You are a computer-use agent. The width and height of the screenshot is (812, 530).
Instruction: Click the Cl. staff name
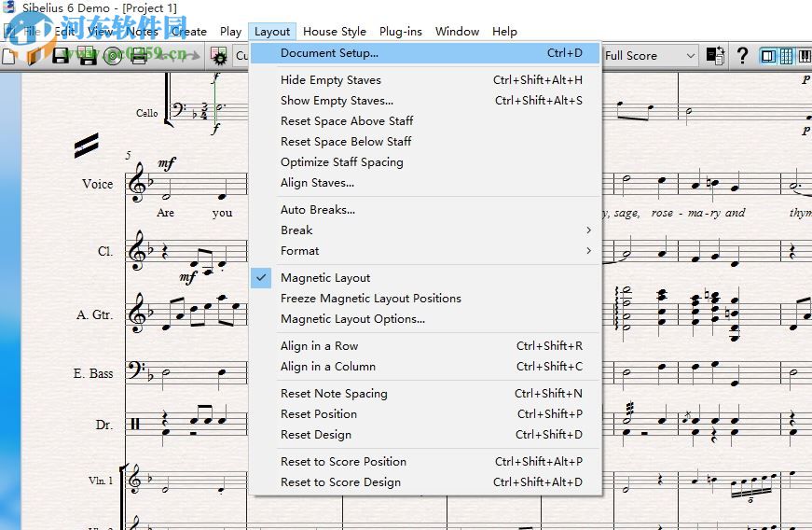pyautogui.click(x=105, y=251)
